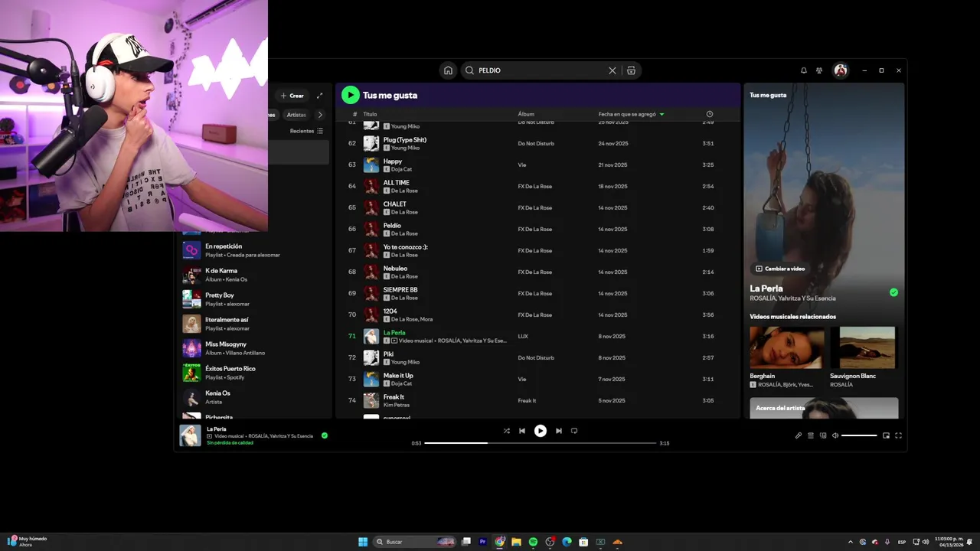Screen dimensions: 980x551
Task: Sort by duration clock column header
Action: (709, 114)
